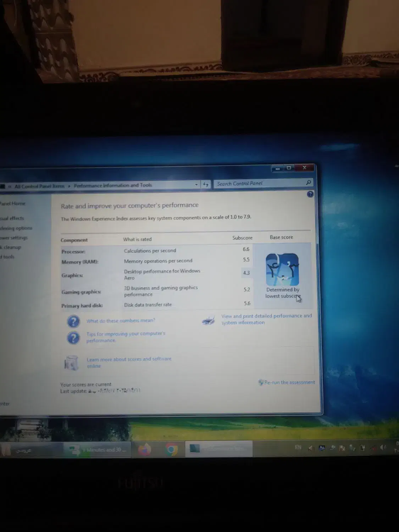
Task: Open 'Tips for improving your computer's performance'
Action: (126, 337)
